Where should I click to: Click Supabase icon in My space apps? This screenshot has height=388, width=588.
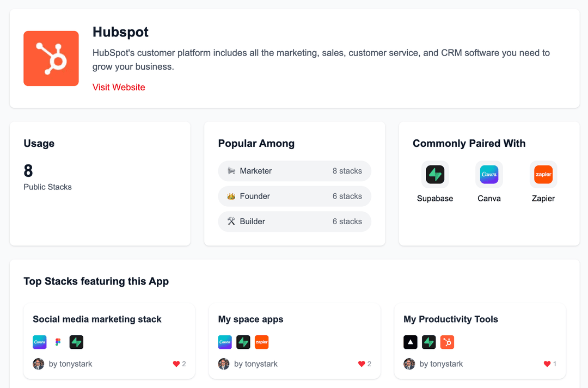point(243,342)
